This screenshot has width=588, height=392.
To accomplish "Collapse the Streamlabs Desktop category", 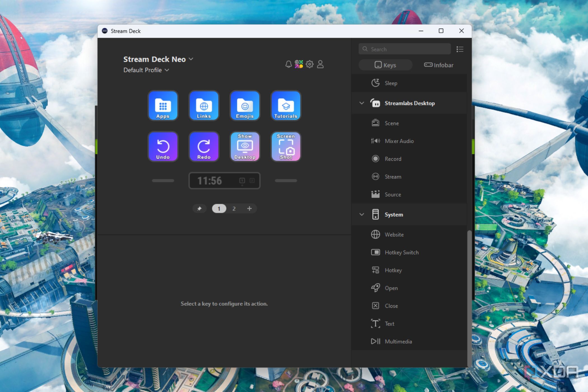I will pos(362,103).
